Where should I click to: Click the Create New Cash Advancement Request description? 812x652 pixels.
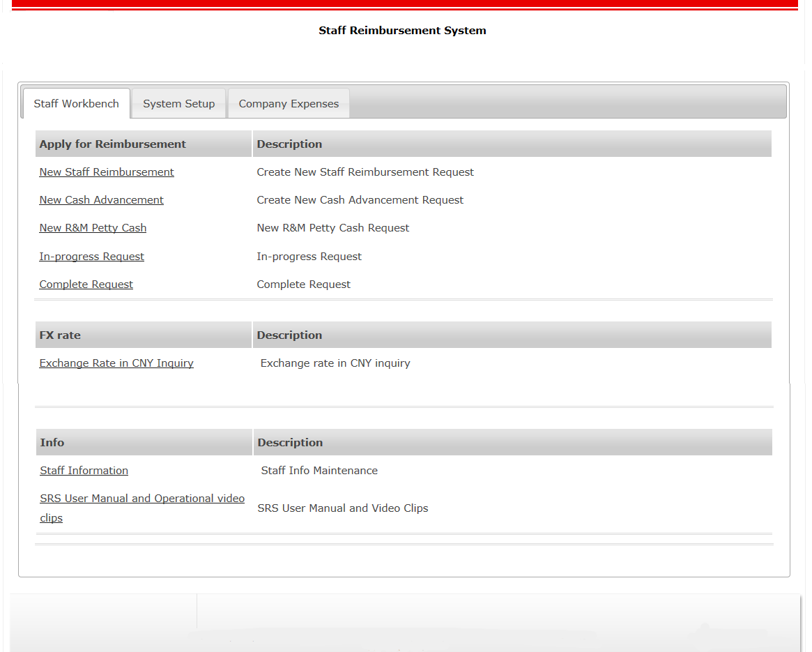pyautogui.click(x=360, y=200)
